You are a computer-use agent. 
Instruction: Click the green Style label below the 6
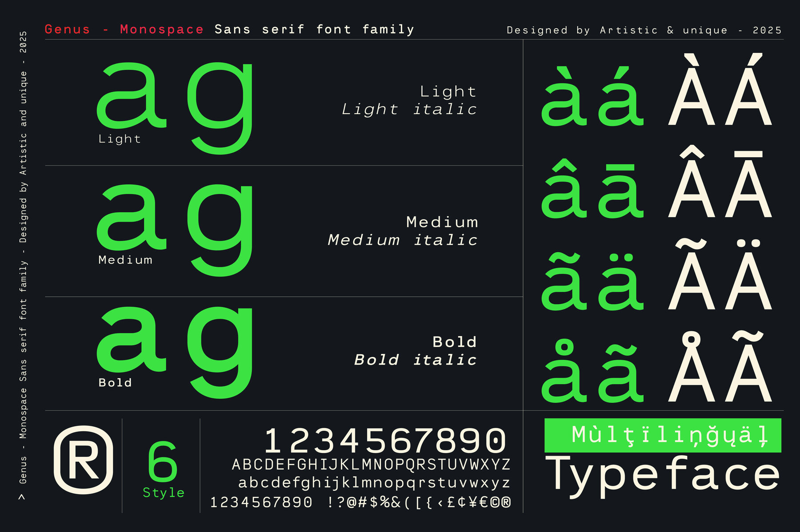coord(164,493)
